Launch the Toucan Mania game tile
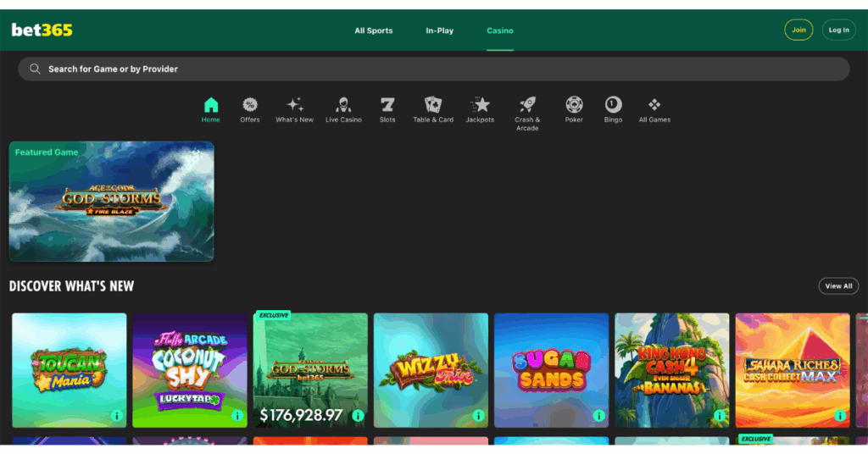This screenshot has width=868, height=454. click(x=70, y=370)
